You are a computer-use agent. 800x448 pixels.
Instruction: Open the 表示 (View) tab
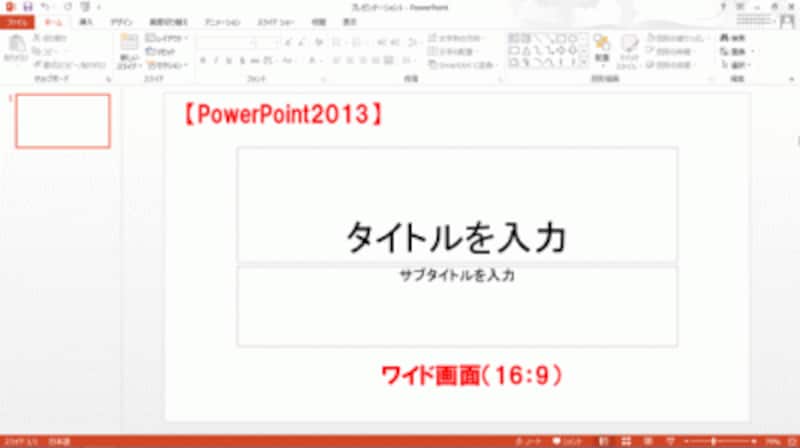[x=349, y=22]
